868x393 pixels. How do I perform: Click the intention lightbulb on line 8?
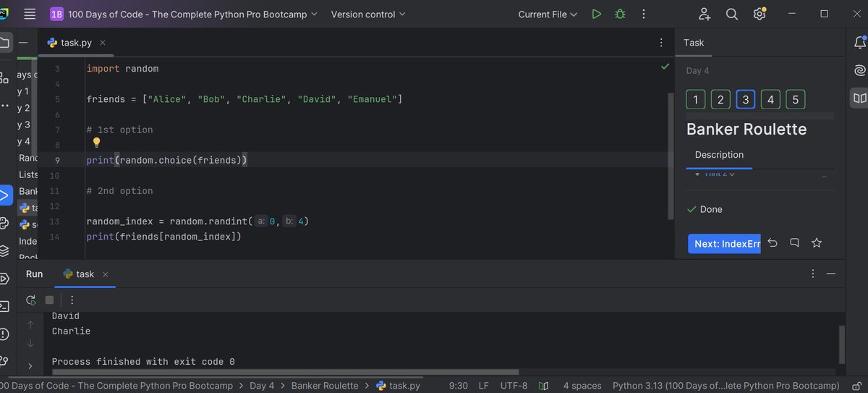96,143
